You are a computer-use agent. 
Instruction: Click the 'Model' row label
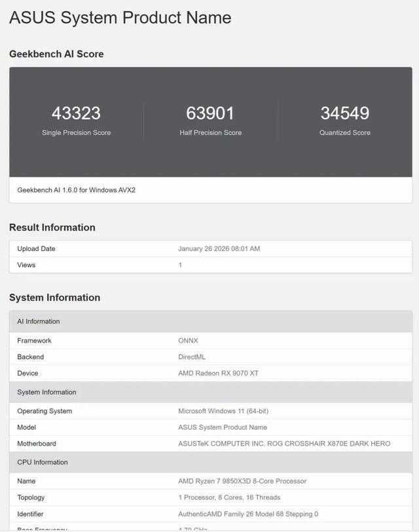(x=26, y=427)
